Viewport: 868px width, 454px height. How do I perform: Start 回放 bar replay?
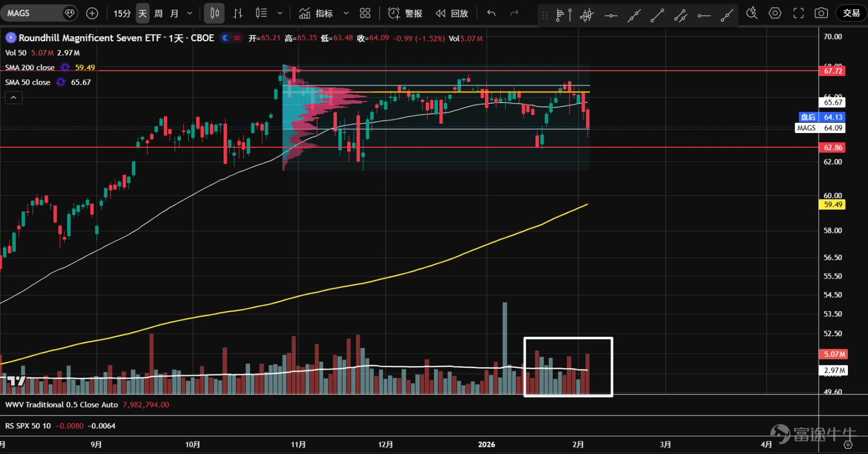pyautogui.click(x=452, y=13)
